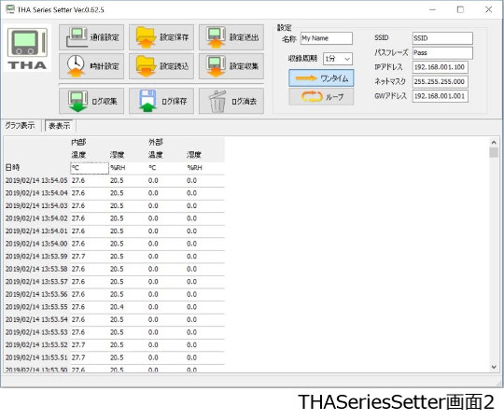The width and height of the screenshot is (504, 420).
Task: Edit the IPアドレス field
Action: (440, 67)
